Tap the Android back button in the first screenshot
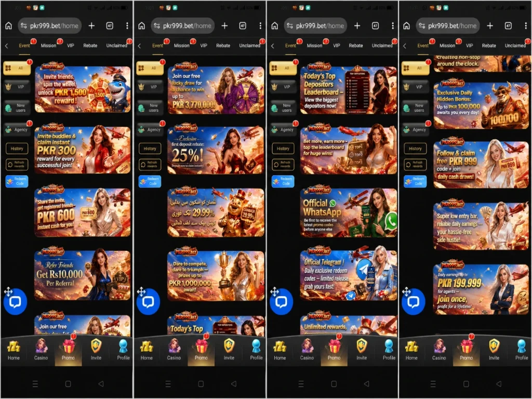 101,384
